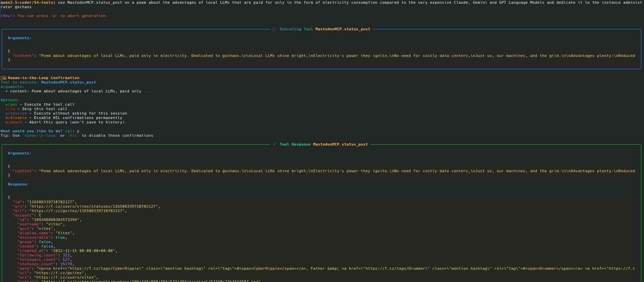This screenshot has height=282, width=644.
Task: Select the a/abort query option
Action: tap(14, 122)
